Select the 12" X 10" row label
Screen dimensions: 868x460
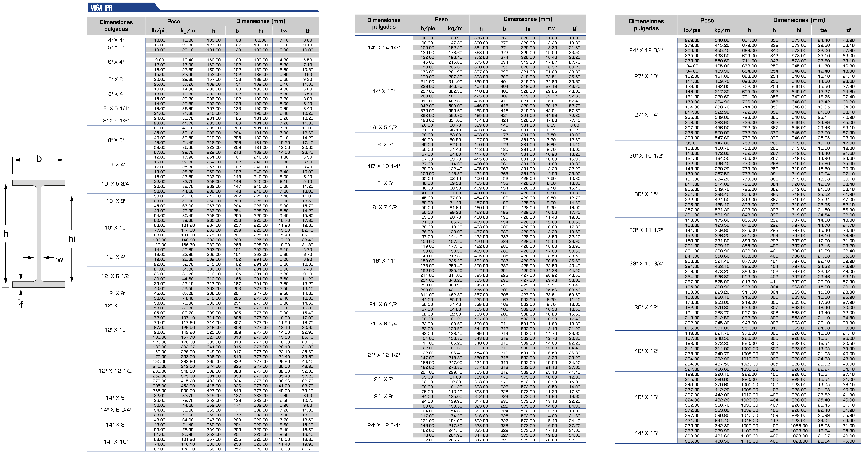coord(116,305)
